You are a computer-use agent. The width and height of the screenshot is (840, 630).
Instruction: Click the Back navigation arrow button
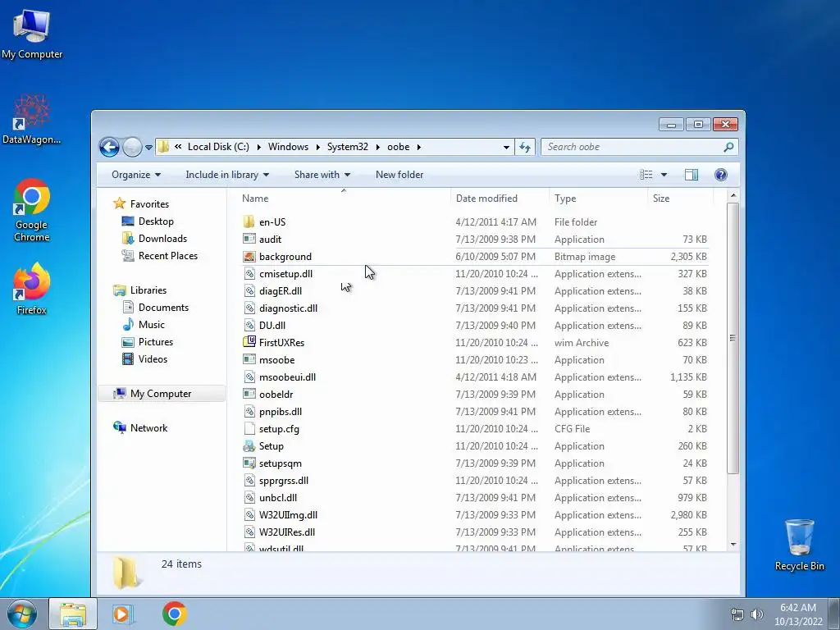point(109,147)
